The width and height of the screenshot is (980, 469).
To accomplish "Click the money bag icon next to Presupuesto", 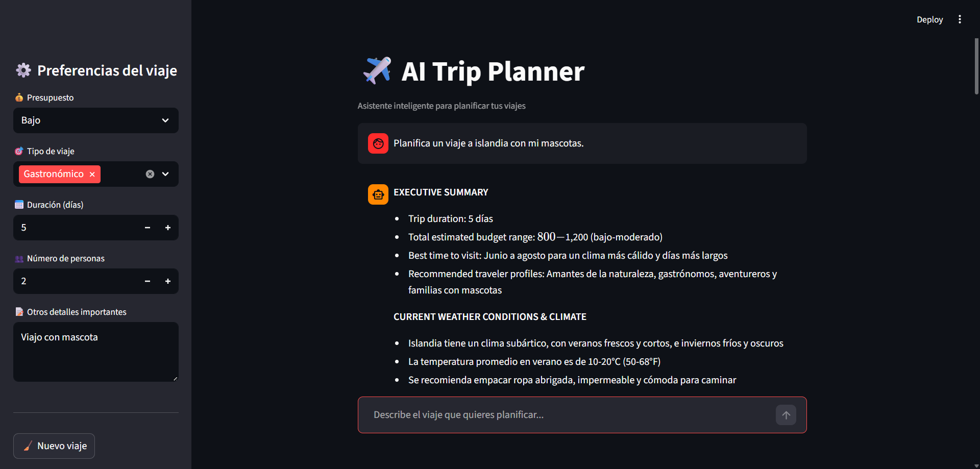I will point(19,97).
